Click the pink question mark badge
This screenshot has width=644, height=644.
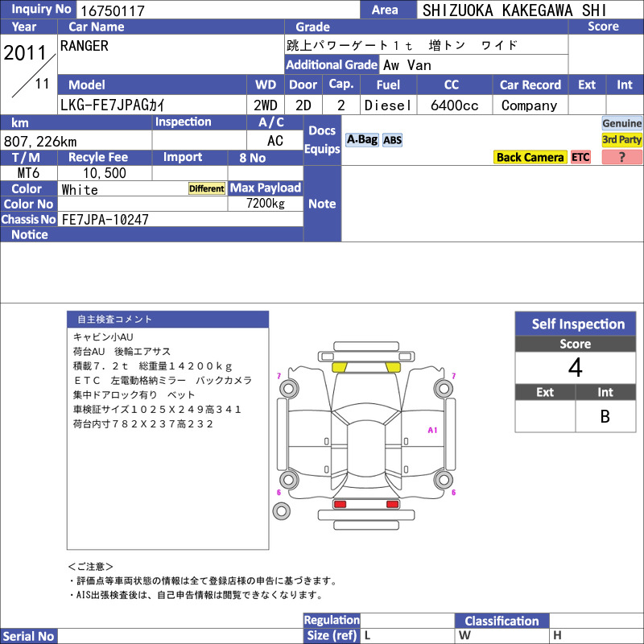(621, 157)
